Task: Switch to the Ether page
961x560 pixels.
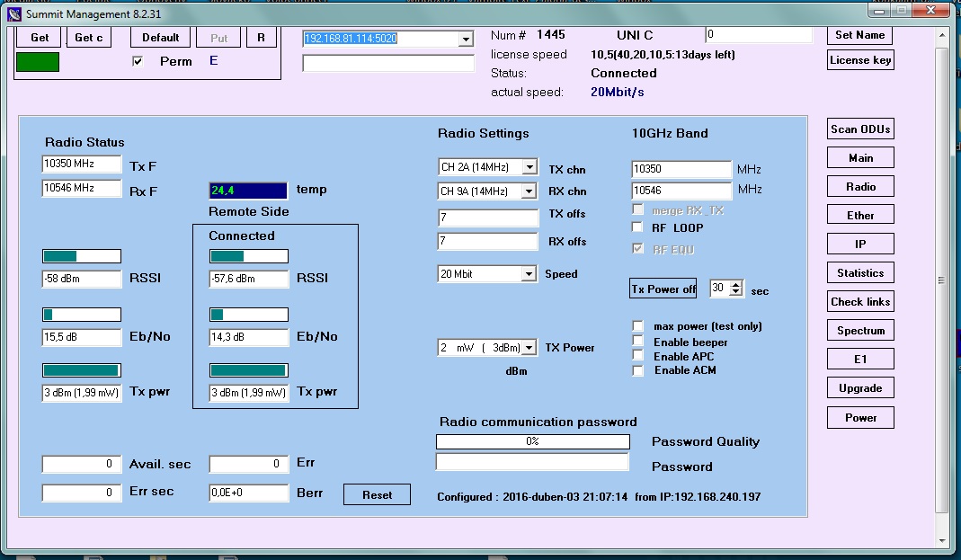Action: pyautogui.click(x=860, y=215)
